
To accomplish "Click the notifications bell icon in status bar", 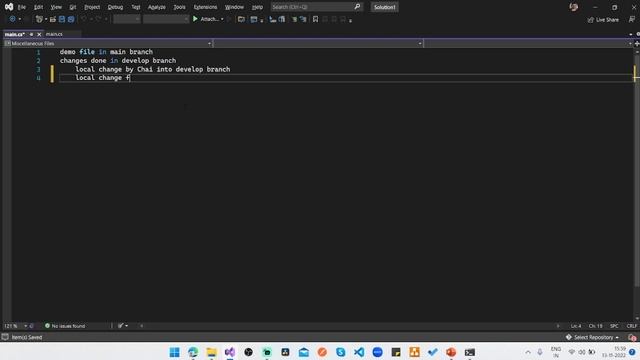I will point(632,337).
